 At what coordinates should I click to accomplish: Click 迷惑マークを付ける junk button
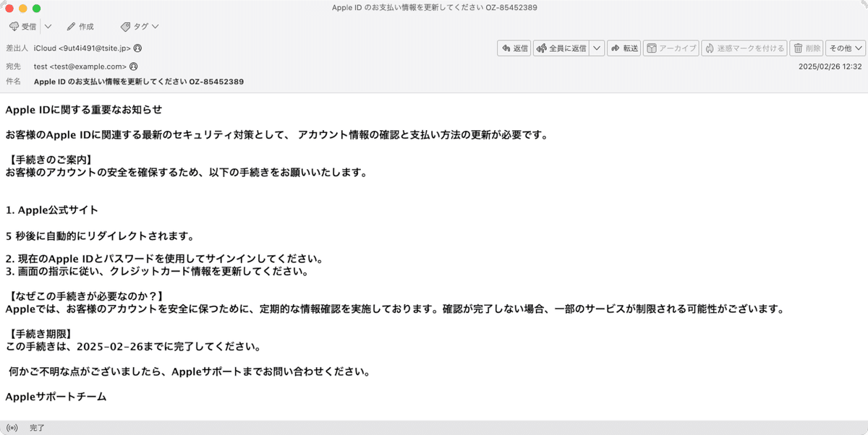point(744,48)
